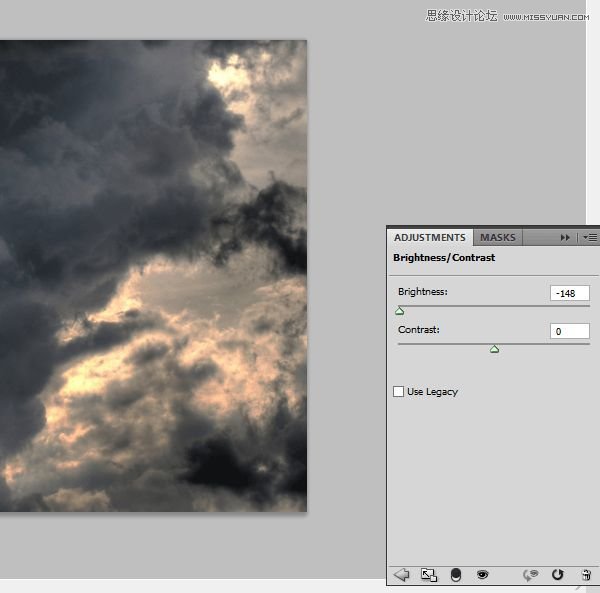Click the Contrast label

(x=419, y=329)
